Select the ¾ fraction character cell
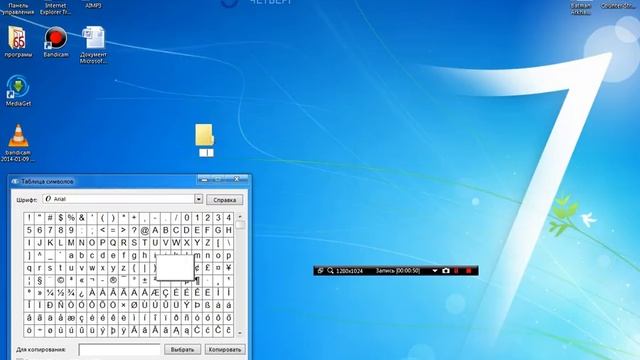 pyautogui.click(x=71, y=293)
